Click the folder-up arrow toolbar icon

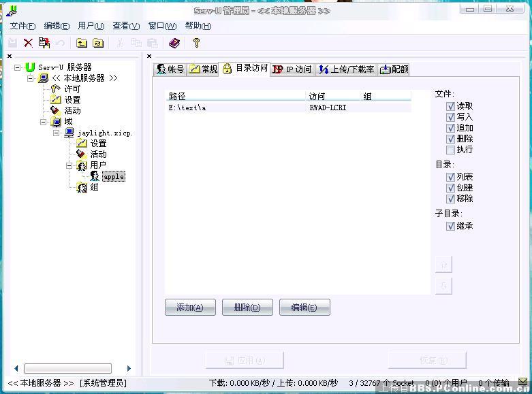pyautogui.click(x=82, y=43)
